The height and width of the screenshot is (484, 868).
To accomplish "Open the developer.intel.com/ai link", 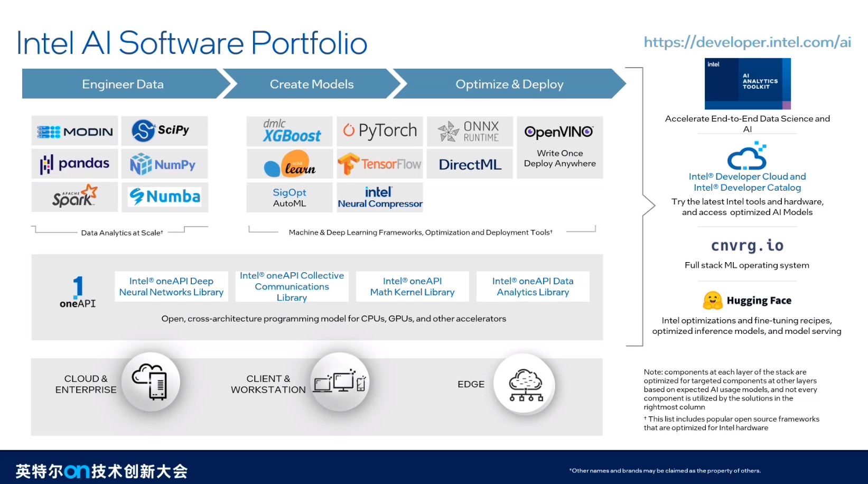I will pyautogui.click(x=747, y=42).
